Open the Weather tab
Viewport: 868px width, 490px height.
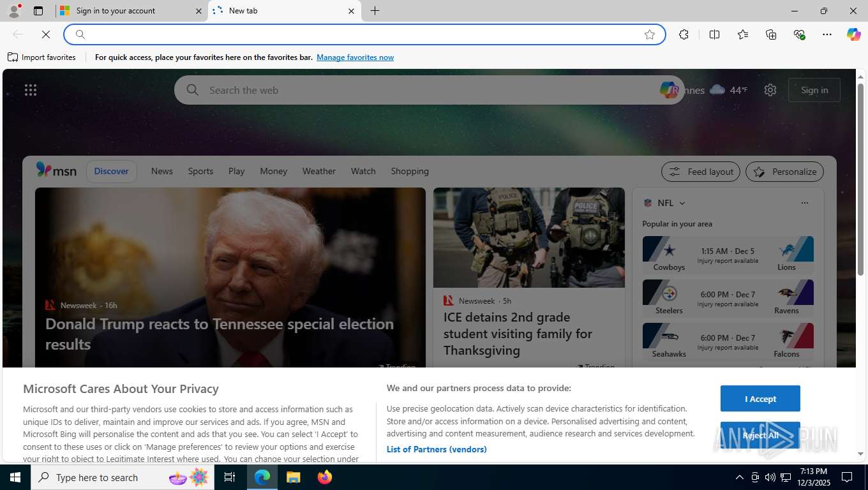point(318,171)
